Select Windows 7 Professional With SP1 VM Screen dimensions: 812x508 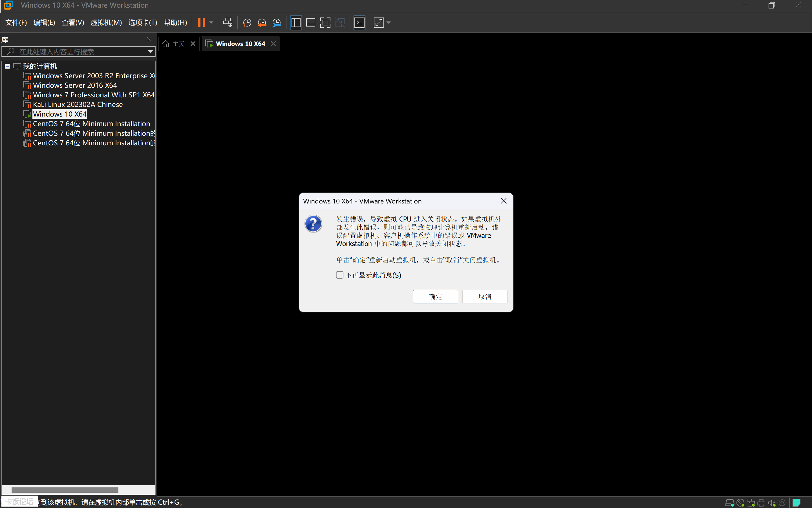[x=94, y=95]
